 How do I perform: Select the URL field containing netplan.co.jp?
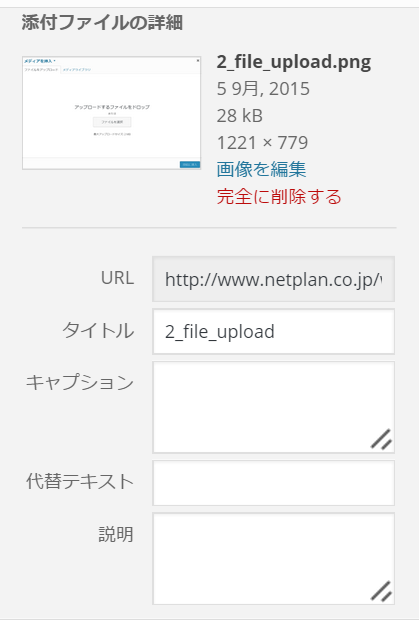point(274,279)
